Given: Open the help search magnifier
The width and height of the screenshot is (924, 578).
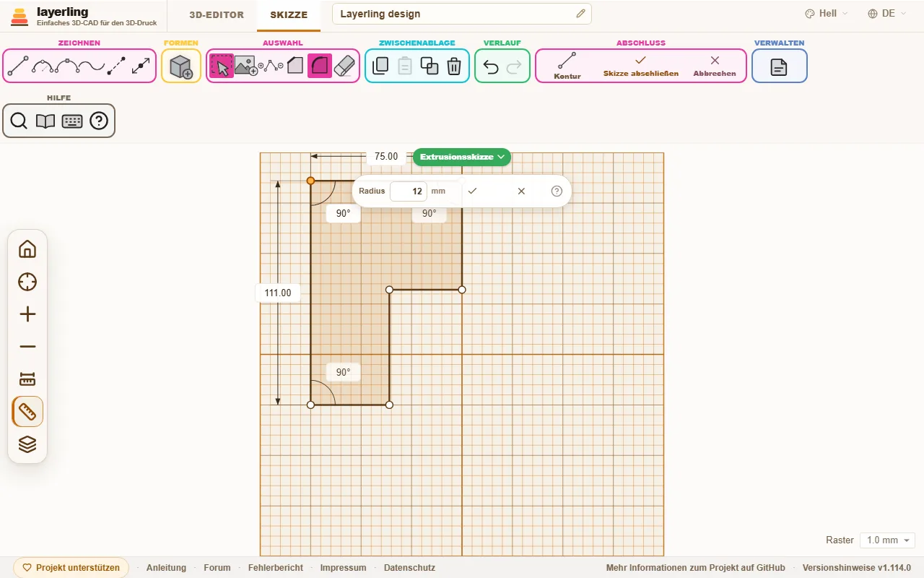Looking at the screenshot, I should [19, 121].
